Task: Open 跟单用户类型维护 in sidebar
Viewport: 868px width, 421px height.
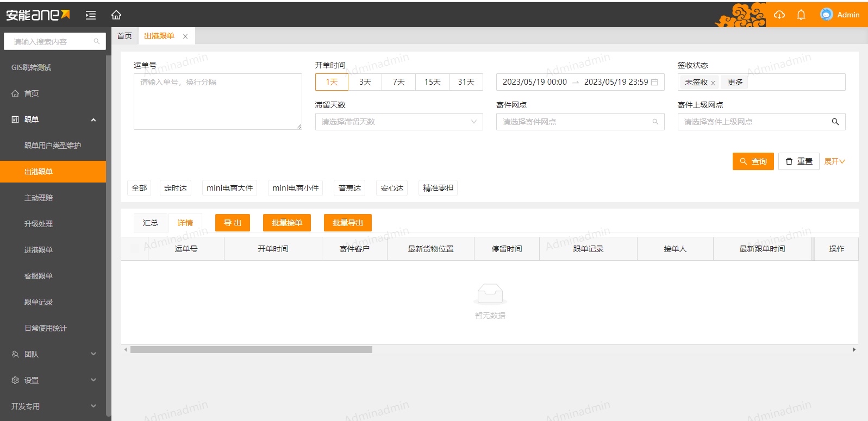Action: click(x=53, y=146)
